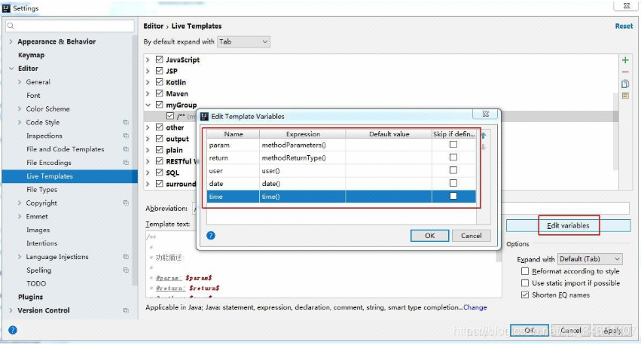Click project-level icon next to Inspections

[126, 136]
